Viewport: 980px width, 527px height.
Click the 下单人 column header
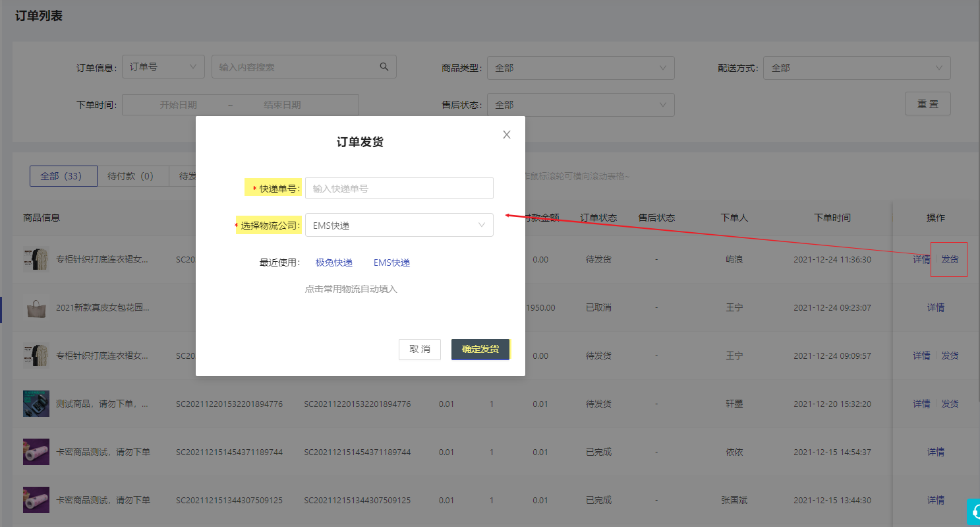coord(734,218)
